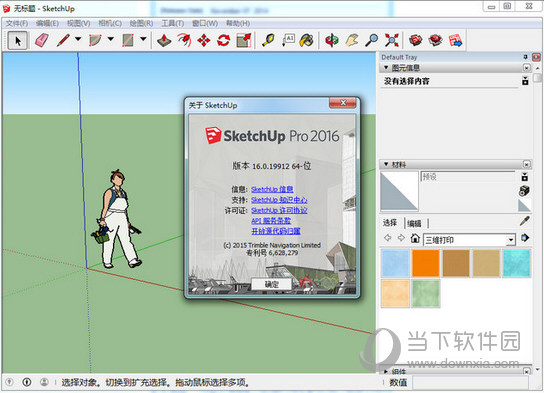Open the SketchUp 知识中心 link

pyautogui.click(x=279, y=200)
